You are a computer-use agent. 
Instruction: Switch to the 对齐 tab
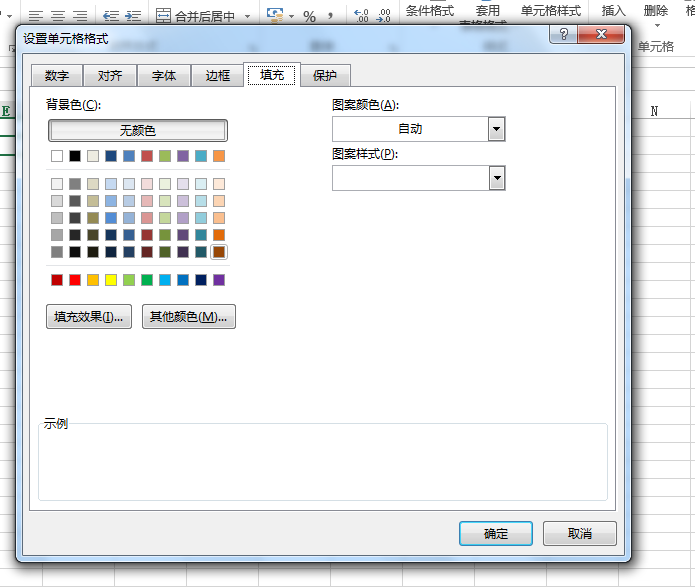click(110, 75)
